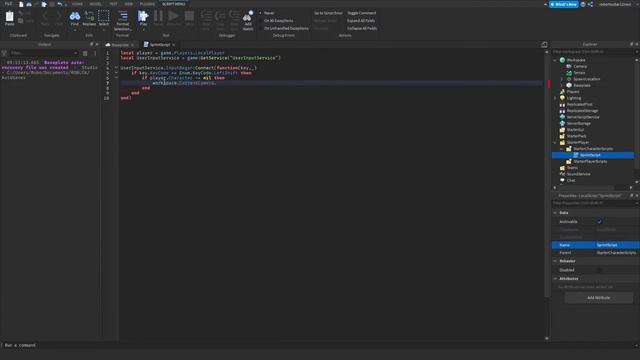Screen dimensions: 640x360
Task: Click the Players icon in Explorer
Action: (x=562, y=91)
